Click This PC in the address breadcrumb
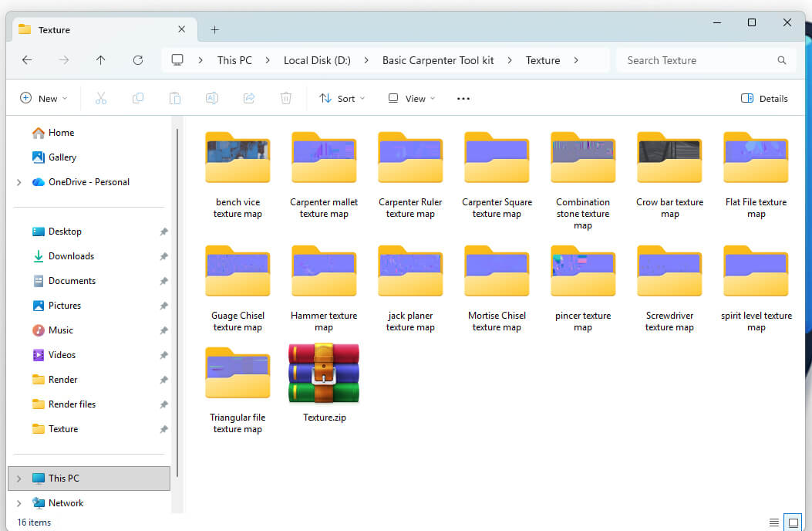The image size is (812, 531). (x=234, y=60)
